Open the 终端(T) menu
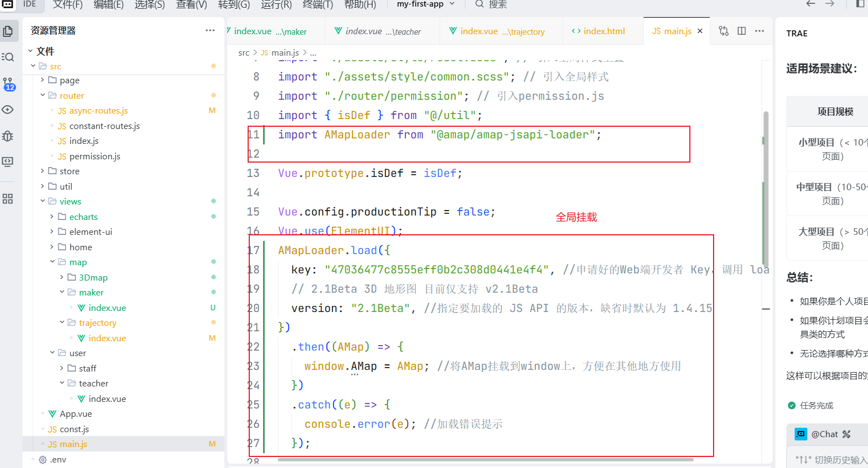This screenshot has height=468, width=868. point(318,4)
